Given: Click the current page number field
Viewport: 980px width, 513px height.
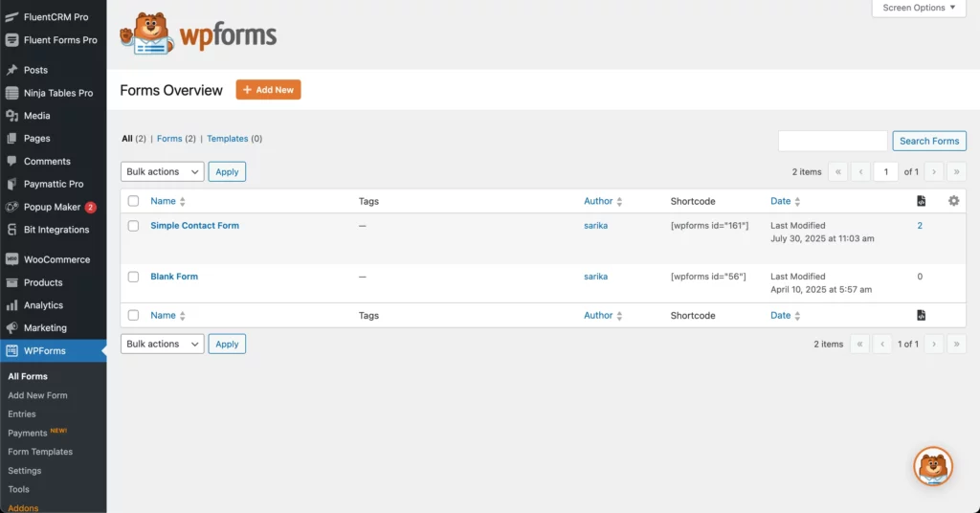Looking at the screenshot, I should [885, 171].
